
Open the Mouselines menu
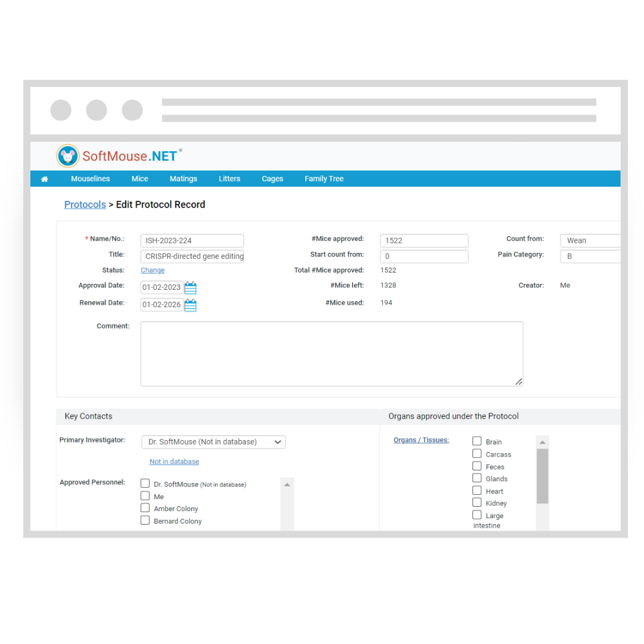[91, 179]
